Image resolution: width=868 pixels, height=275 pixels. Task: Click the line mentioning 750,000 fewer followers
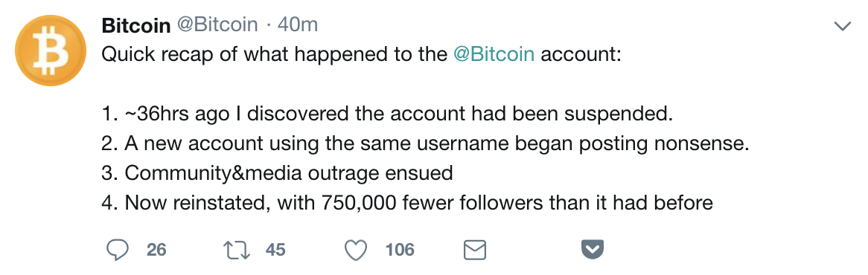click(x=407, y=204)
